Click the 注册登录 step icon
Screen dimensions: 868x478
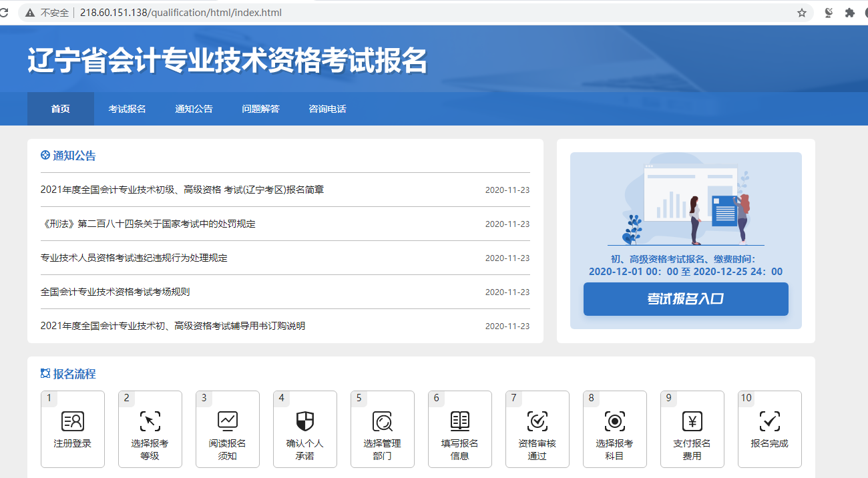tap(73, 421)
